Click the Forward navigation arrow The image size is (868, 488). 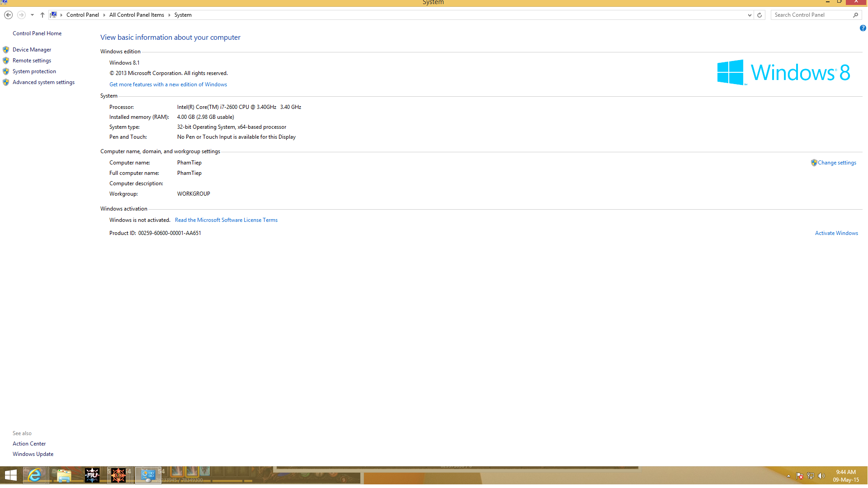pos(21,15)
